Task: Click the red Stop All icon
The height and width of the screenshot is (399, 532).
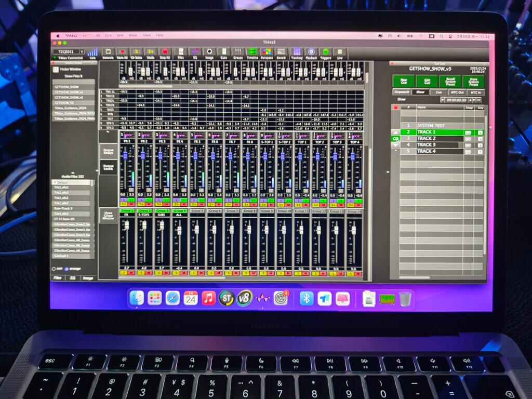Action: click(165, 52)
